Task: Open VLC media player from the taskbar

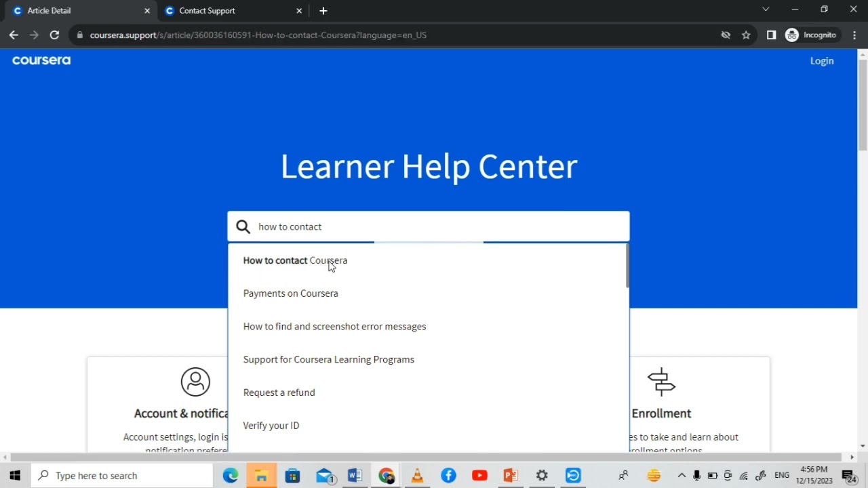Action: pyautogui.click(x=417, y=476)
